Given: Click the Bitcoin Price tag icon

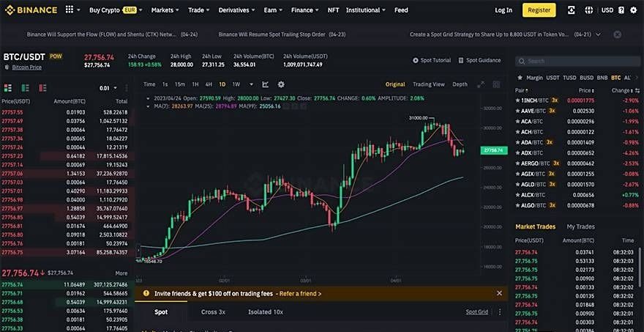Looking at the screenshot, I should coord(7,67).
